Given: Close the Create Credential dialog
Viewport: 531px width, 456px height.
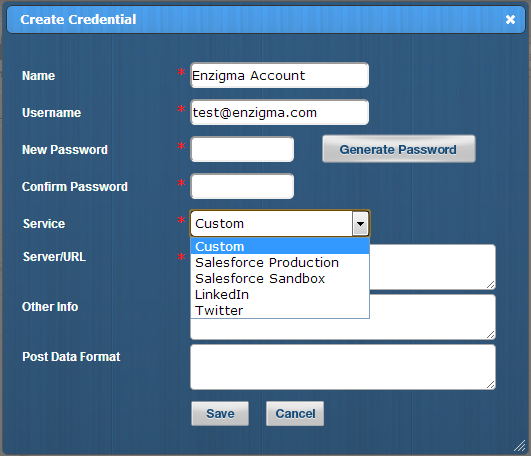Looking at the screenshot, I should point(510,20).
